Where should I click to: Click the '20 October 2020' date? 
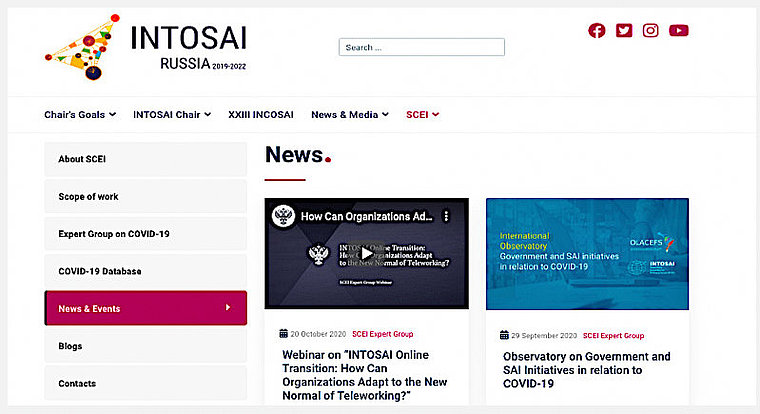[318, 334]
